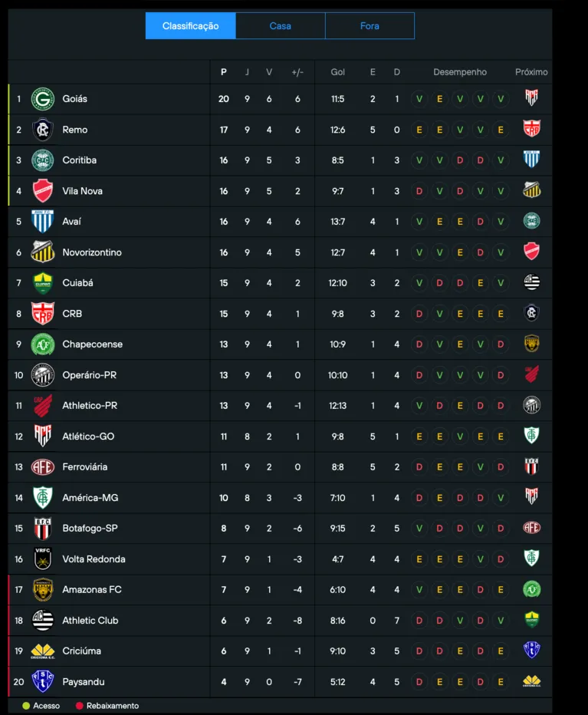This screenshot has height=715, width=588.
Task: Click the Athletic Club team name
Action: (x=90, y=621)
